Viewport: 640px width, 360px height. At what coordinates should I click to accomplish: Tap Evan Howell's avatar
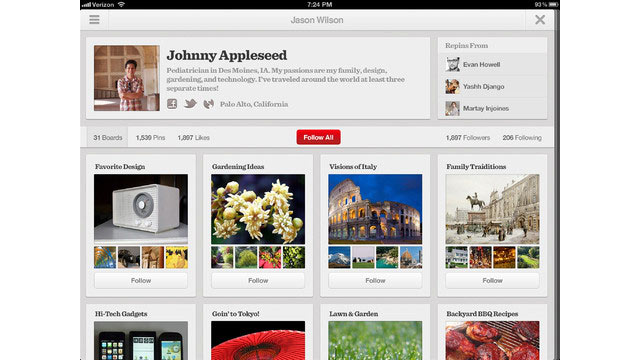coord(452,64)
